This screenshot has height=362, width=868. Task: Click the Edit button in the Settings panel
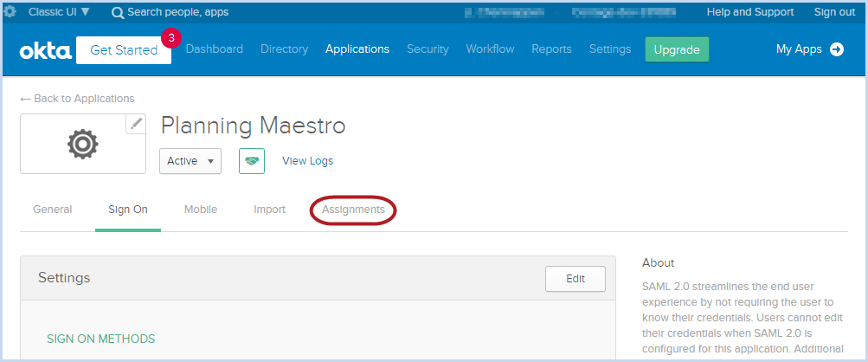tap(575, 279)
